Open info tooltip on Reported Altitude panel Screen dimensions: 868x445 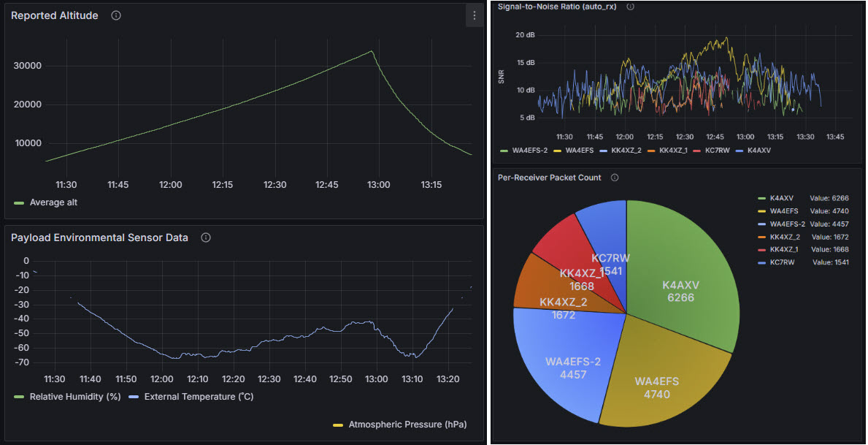click(115, 15)
